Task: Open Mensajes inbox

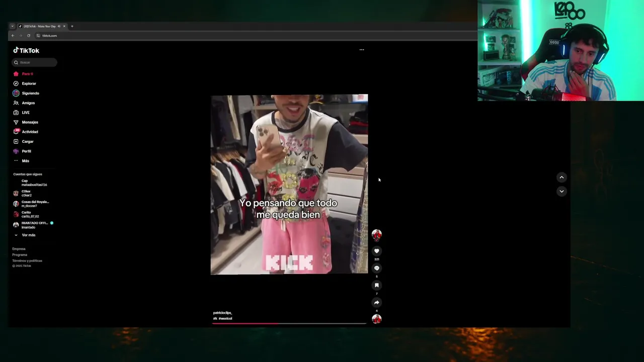Action: pos(26,122)
